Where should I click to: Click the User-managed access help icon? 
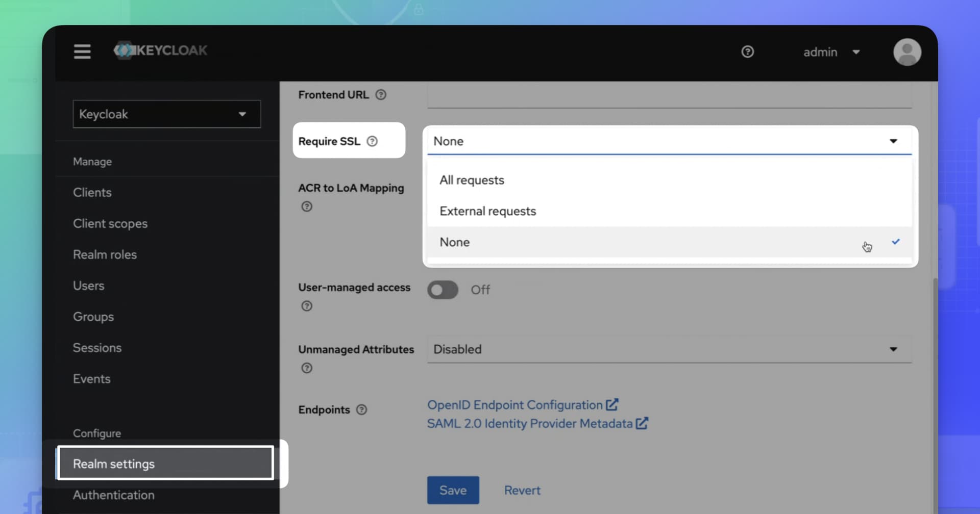tap(306, 306)
